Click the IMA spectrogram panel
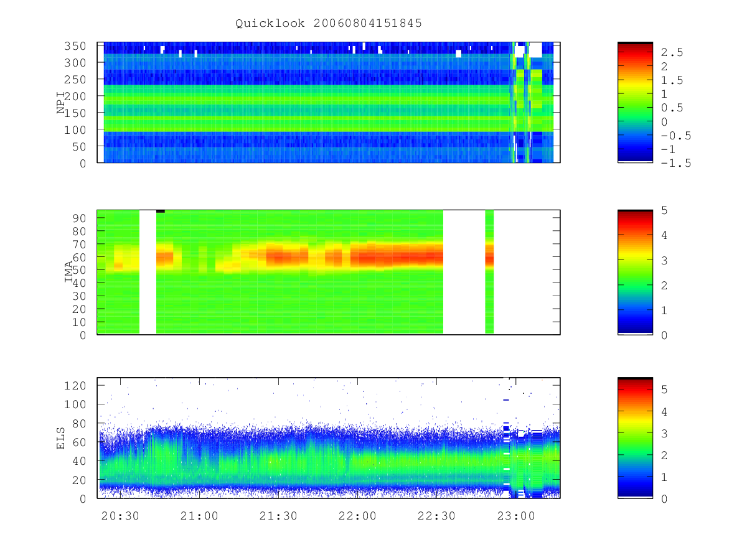 (x=329, y=272)
